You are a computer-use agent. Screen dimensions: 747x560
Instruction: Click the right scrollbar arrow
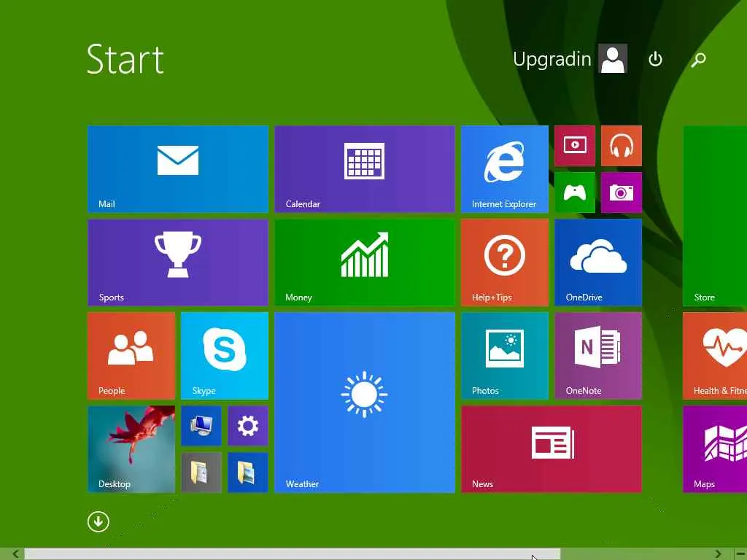(718, 554)
